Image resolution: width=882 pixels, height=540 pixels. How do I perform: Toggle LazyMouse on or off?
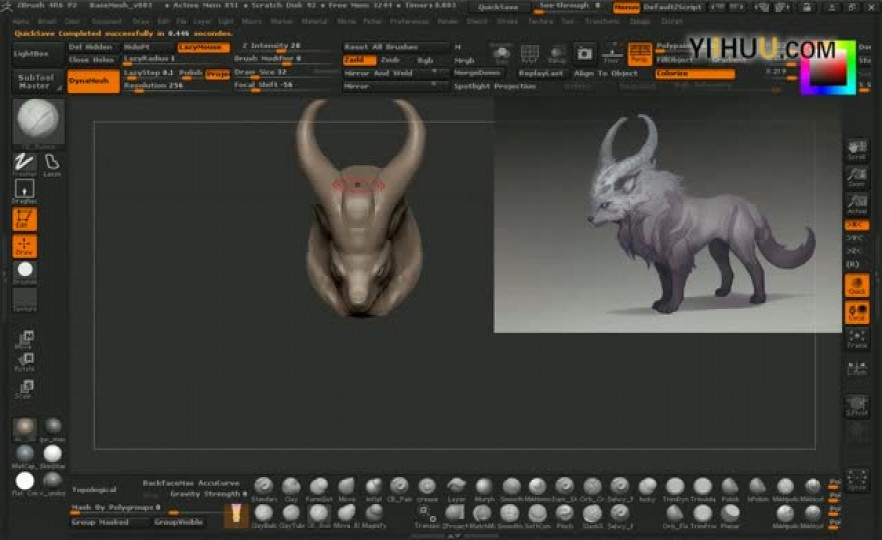click(203, 47)
